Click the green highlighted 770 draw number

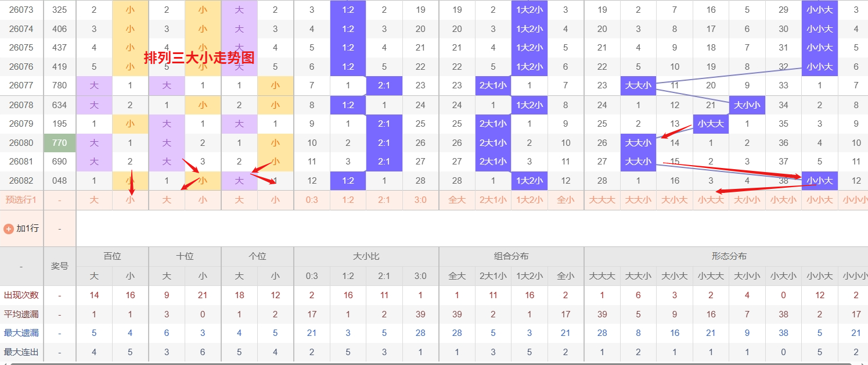point(59,143)
